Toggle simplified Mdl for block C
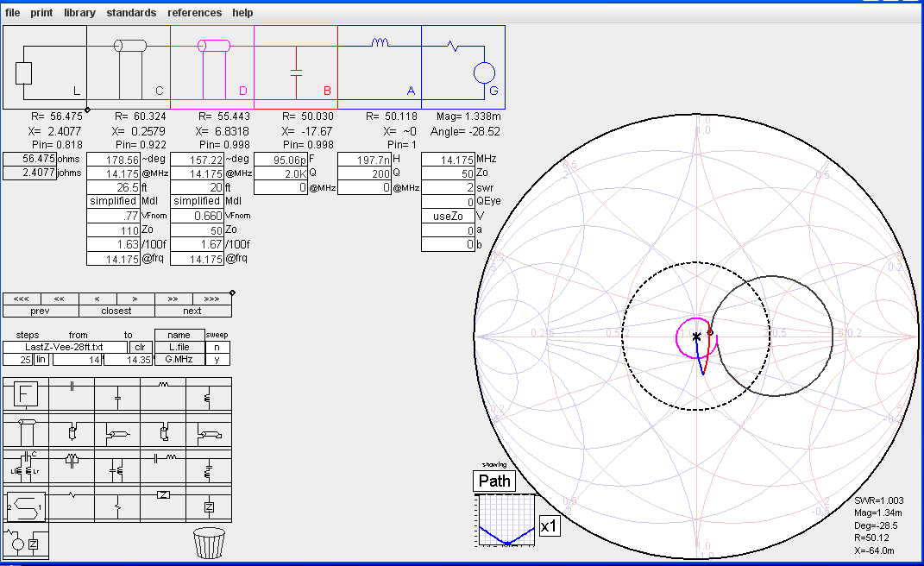Screen dimensions: 924x566 click(114, 201)
